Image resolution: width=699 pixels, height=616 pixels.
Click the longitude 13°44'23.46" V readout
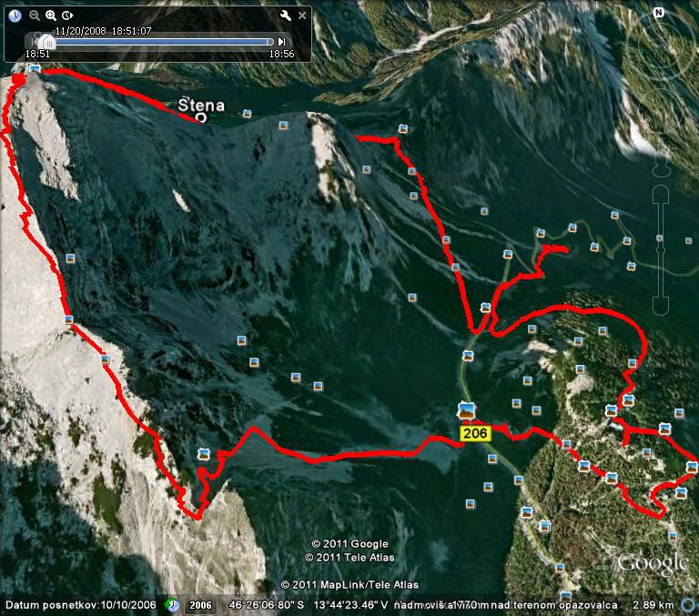pyautogui.click(x=349, y=605)
